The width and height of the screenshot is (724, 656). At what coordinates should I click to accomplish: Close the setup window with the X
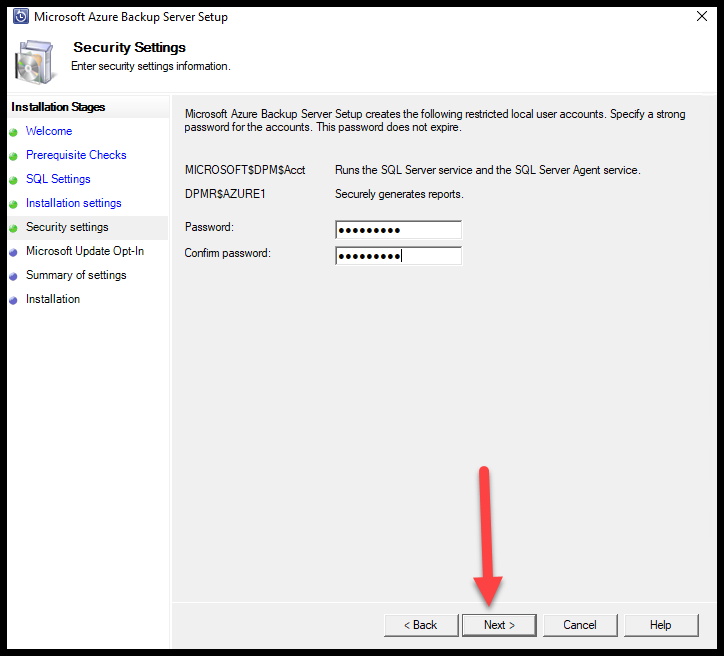click(x=702, y=16)
